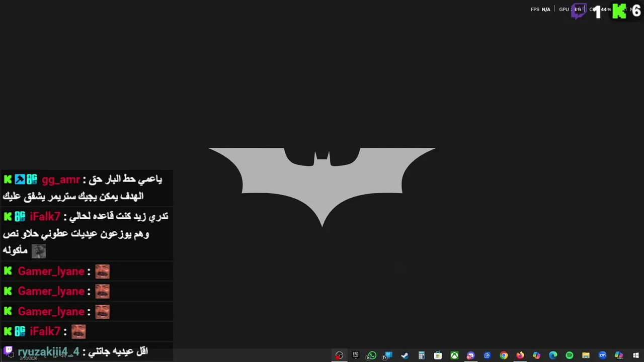Click the GPU percentage readout
The height and width of the screenshot is (362, 644).
571,10
